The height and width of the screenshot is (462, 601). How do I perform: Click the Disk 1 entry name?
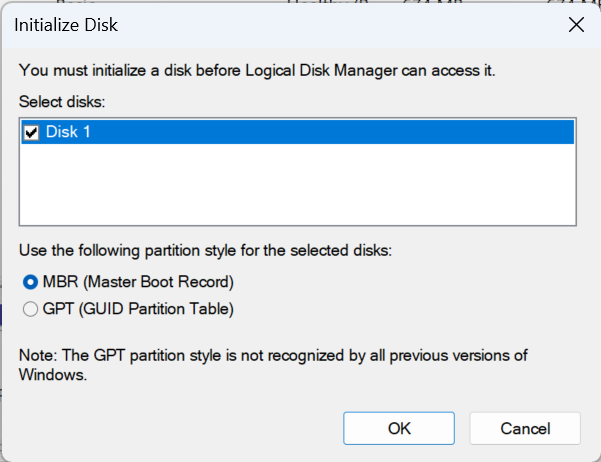click(68, 132)
